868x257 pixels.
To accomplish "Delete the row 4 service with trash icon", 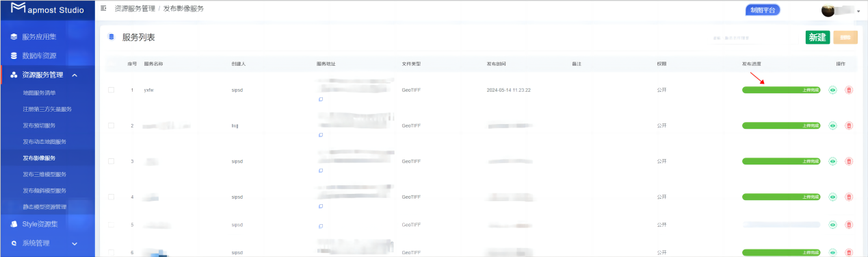I will click(x=849, y=197).
